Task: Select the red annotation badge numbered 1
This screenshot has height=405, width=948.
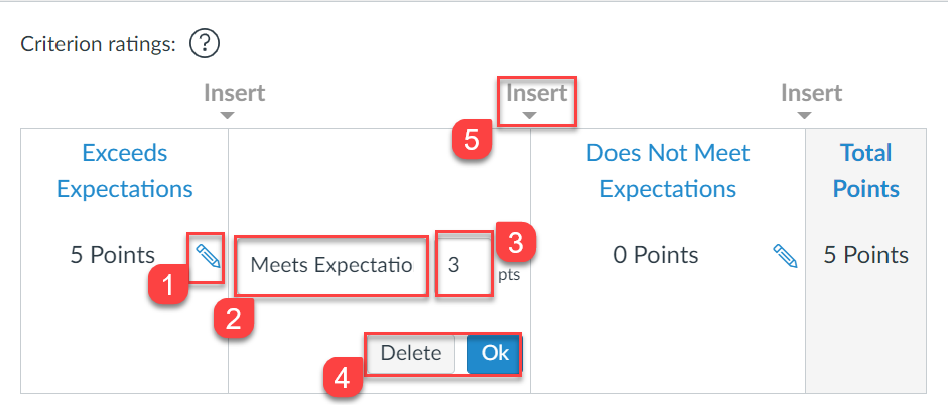Action: (x=169, y=285)
